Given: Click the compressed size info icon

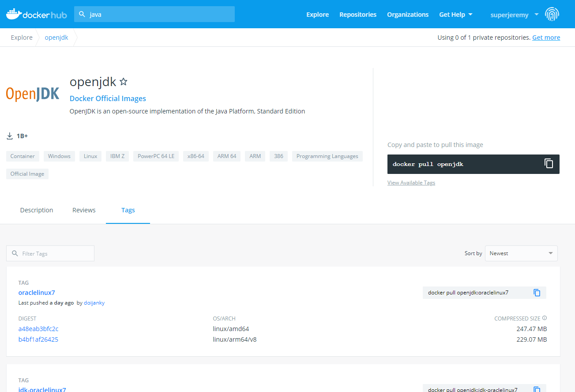Looking at the screenshot, I should tap(545, 318).
